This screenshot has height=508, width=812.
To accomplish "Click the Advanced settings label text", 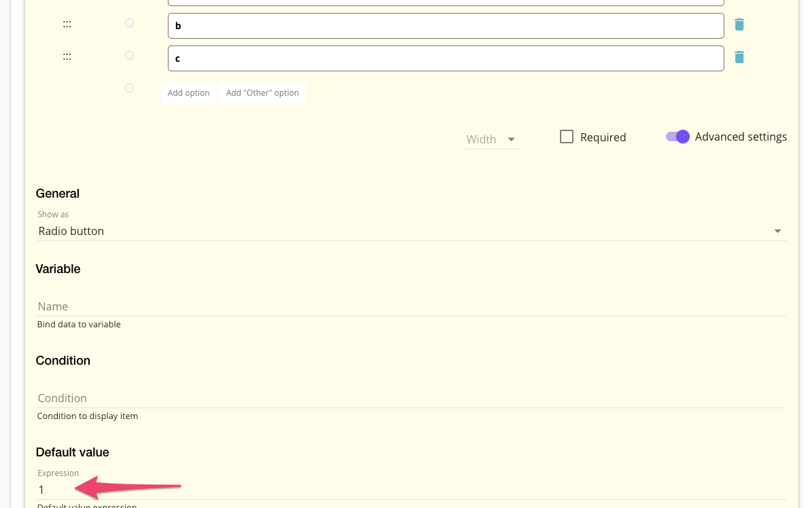I will pyautogui.click(x=741, y=137).
